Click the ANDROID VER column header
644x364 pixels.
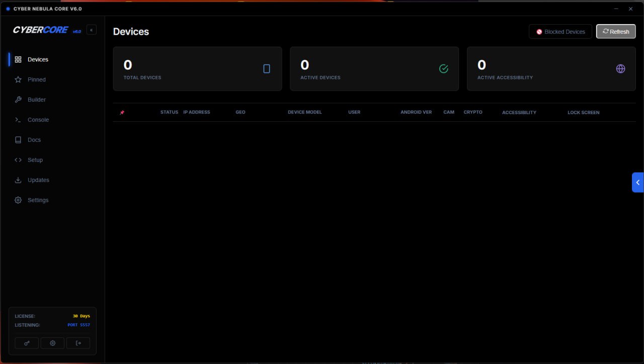coord(416,112)
